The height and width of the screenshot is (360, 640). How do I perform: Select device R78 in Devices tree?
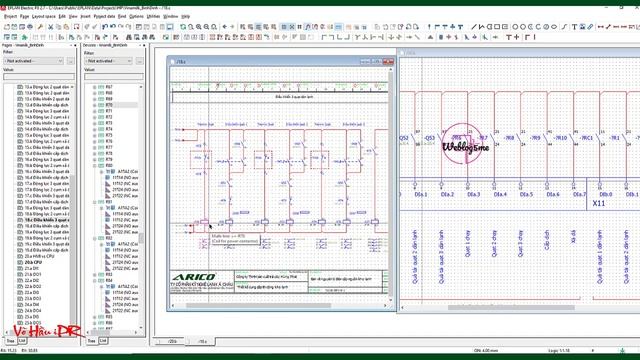(x=109, y=153)
